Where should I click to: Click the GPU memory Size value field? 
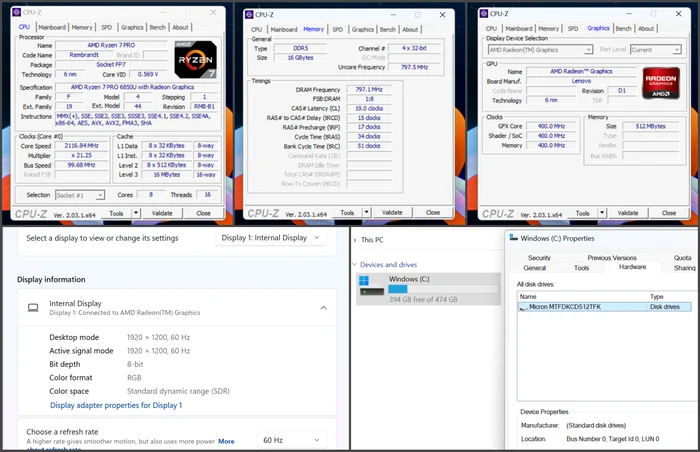(650, 126)
